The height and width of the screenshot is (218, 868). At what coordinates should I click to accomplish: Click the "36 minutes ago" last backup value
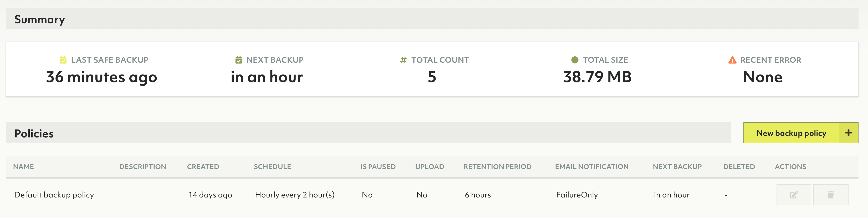101,77
